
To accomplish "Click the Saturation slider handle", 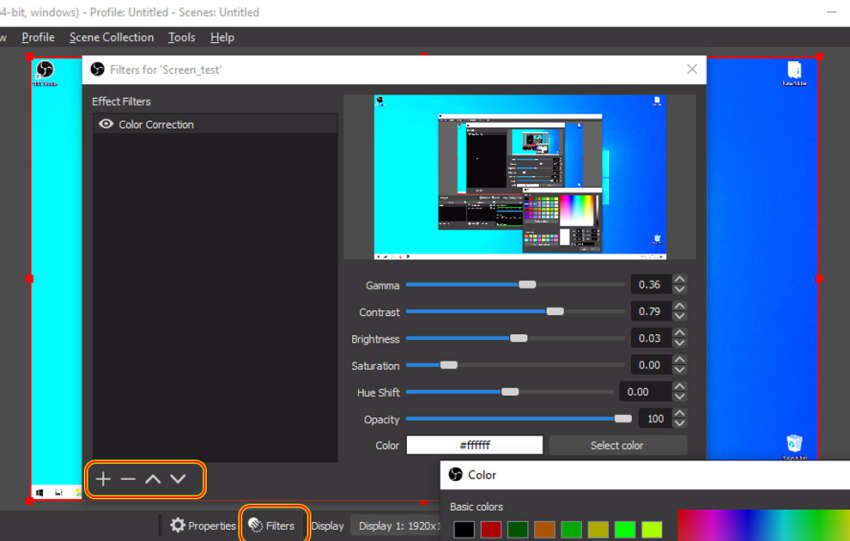I will click(449, 365).
